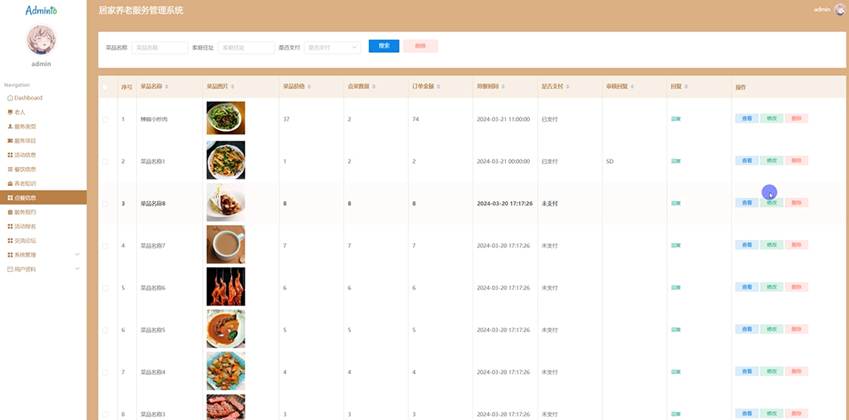The width and height of the screenshot is (849, 420).
Task: Tick the checkbox for row 菜品名称5
Action: click(x=106, y=330)
